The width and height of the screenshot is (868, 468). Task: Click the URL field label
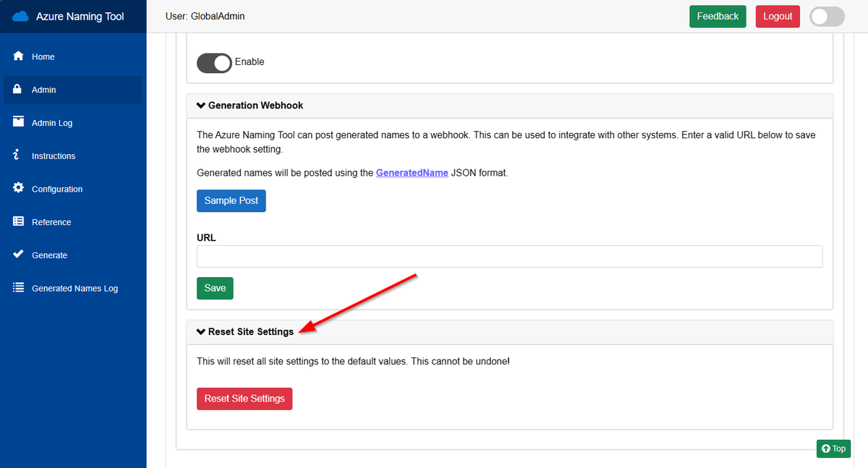pyautogui.click(x=206, y=237)
